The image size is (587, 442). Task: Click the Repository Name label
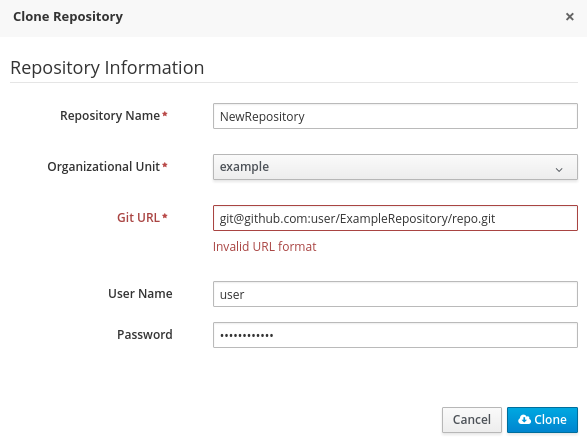tap(110, 116)
